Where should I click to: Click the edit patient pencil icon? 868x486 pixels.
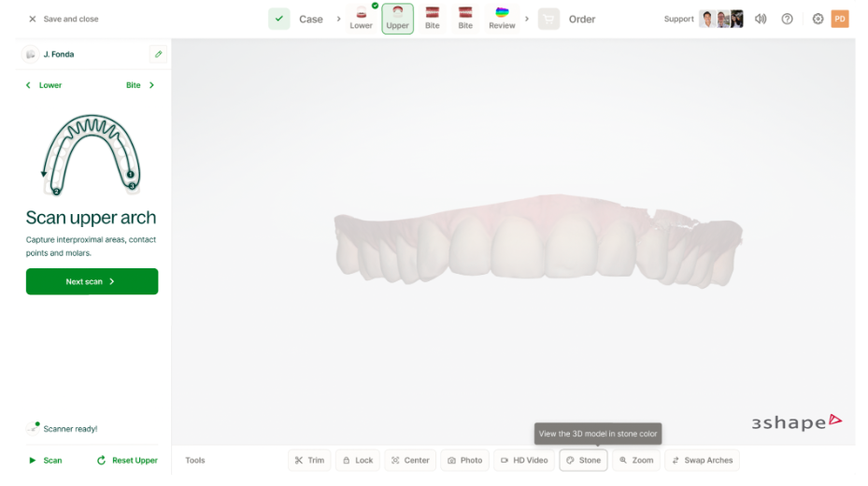click(x=158, y=54)
